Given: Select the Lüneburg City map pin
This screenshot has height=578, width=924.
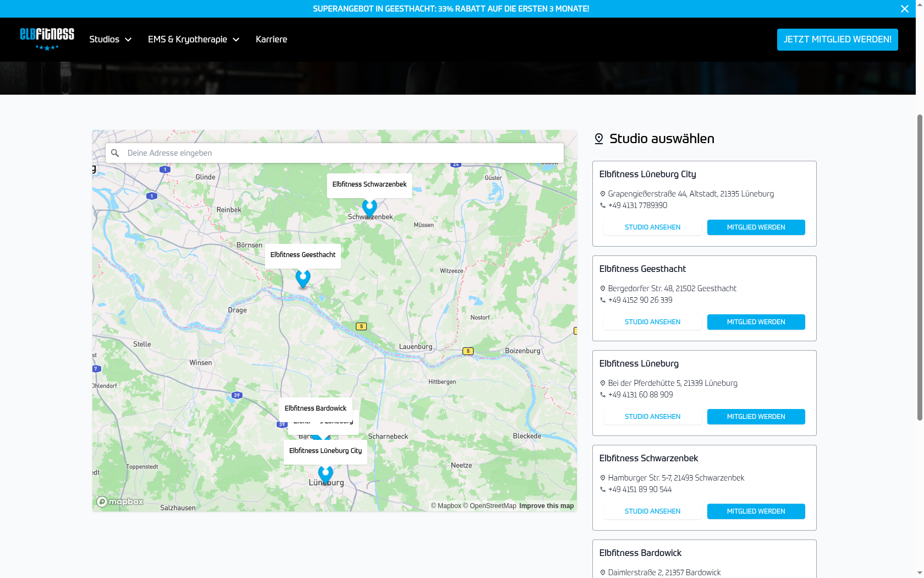Looking at the screenshot, I should [x=326, y=475].
